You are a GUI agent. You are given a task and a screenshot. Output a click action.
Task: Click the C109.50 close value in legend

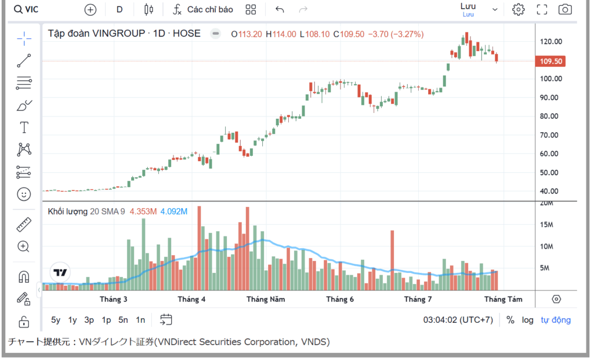coord(349,34)
